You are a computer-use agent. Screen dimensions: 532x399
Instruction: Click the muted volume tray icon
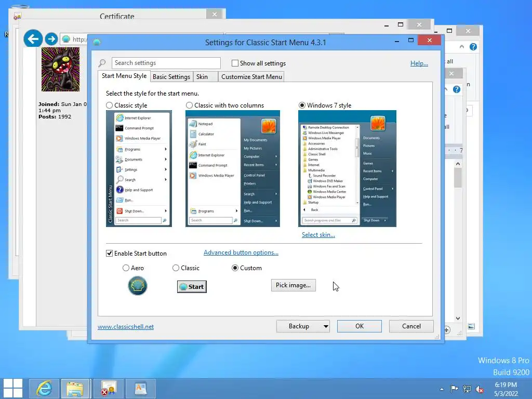click(x=480, y=389)
